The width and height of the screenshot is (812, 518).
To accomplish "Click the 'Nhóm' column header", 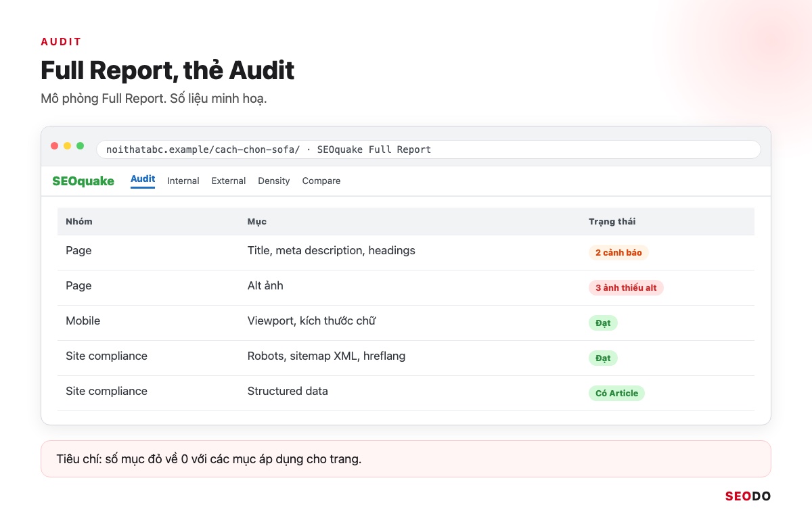I will [79, 222].
